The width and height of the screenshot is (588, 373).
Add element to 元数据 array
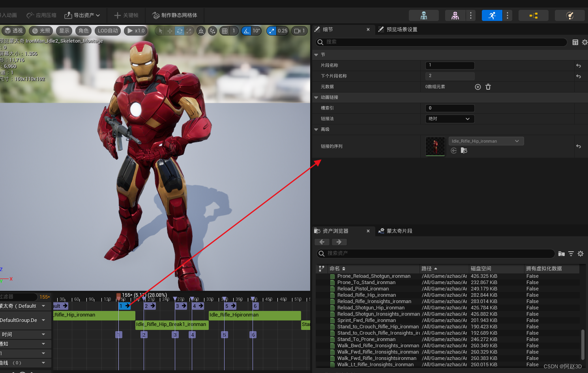(x=478, y=87)
